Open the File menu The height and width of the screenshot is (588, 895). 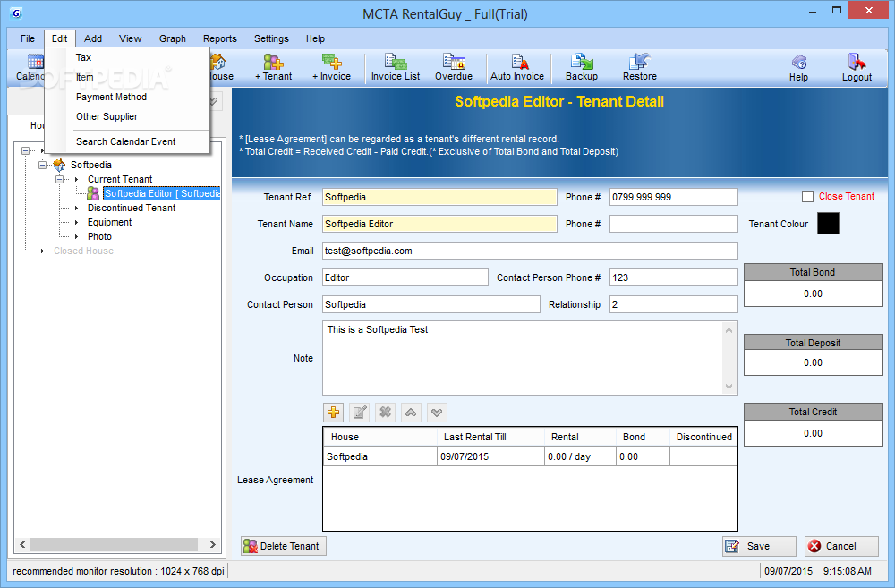(x=28, y=38)
